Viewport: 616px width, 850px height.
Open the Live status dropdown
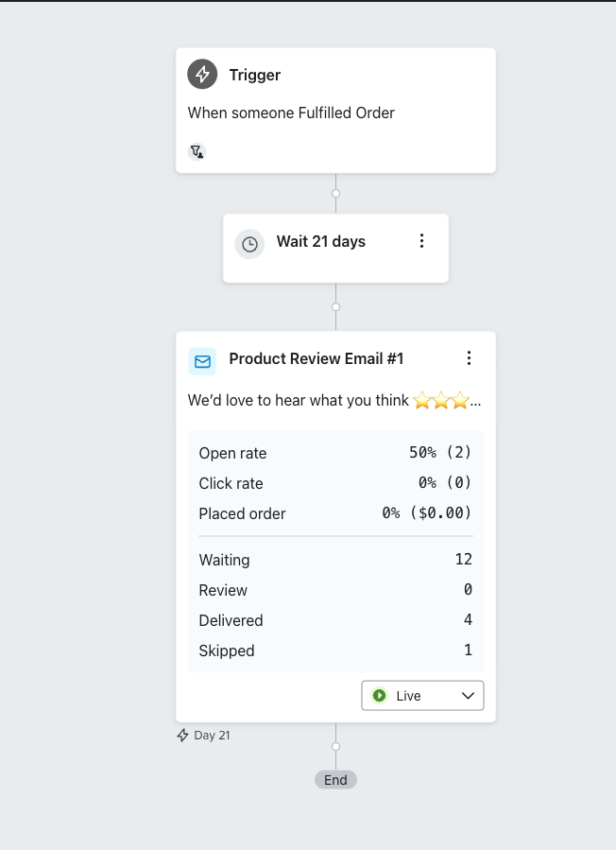422,696
